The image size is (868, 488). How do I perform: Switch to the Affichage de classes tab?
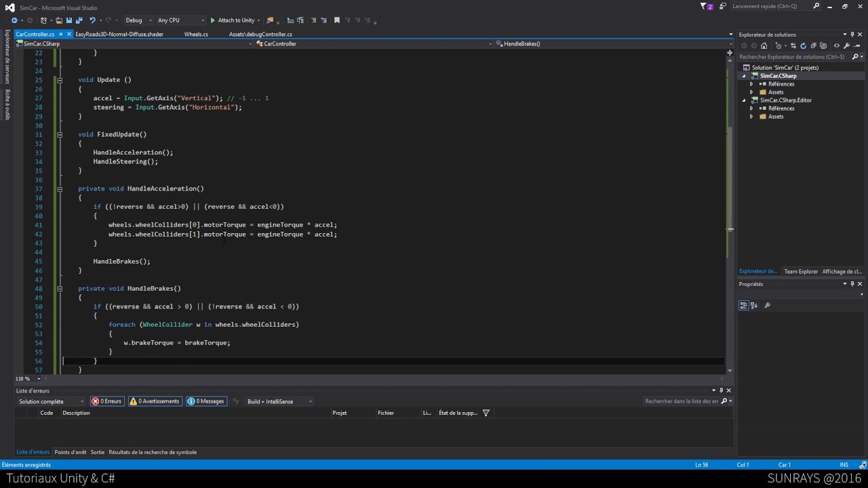pyautogui.click(x=842, y=272)
